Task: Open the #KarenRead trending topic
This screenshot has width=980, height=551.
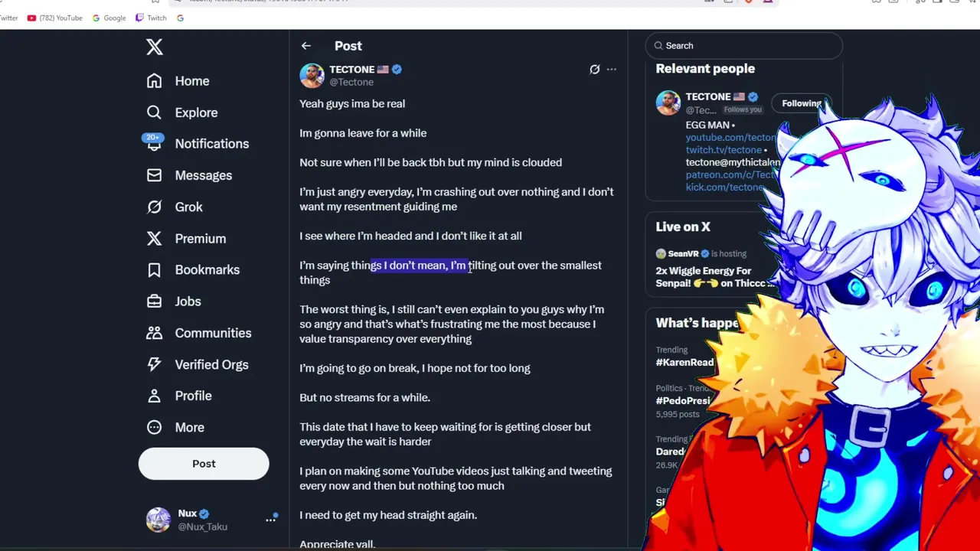Action: (684, 362)
